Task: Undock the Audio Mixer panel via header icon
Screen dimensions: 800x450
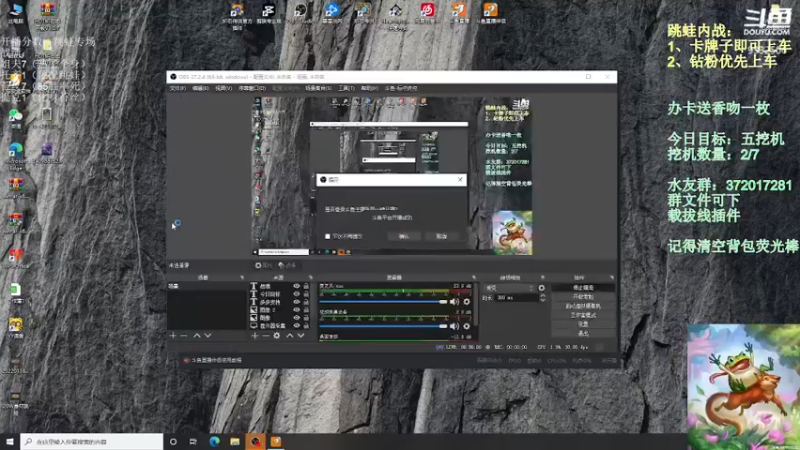Action: click(473, 278)
